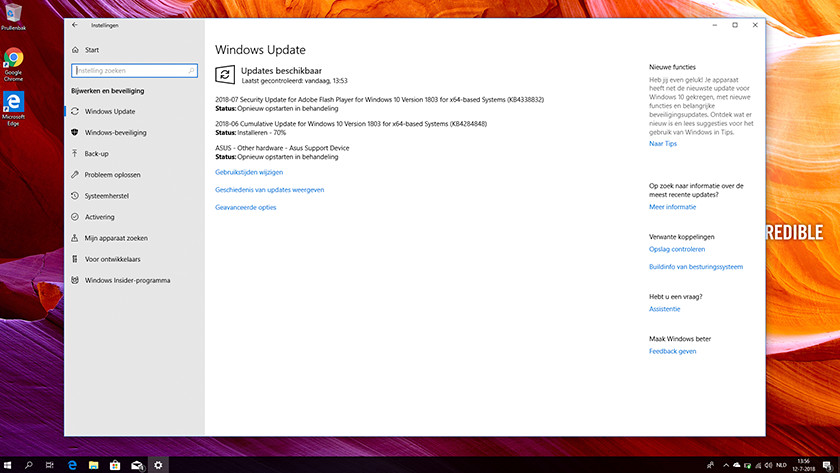
Task: Select Probleem oplossen in the sidebar
Action: pos(110,175)
